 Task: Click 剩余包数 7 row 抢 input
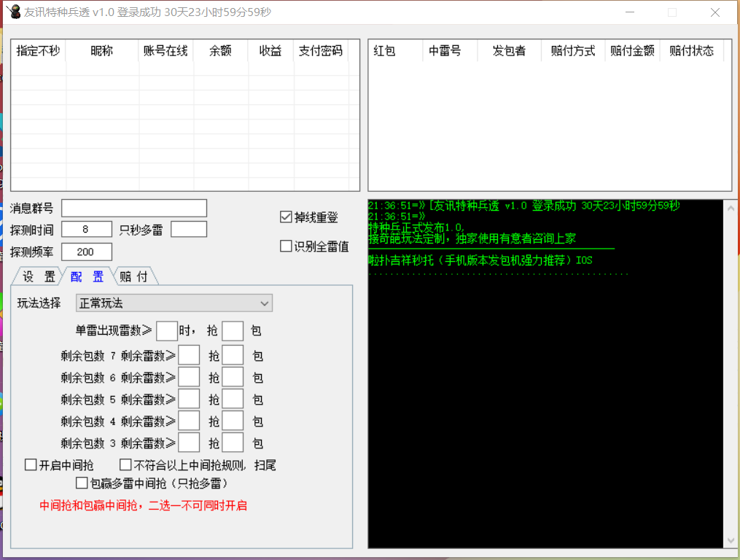tap(233, 355)
